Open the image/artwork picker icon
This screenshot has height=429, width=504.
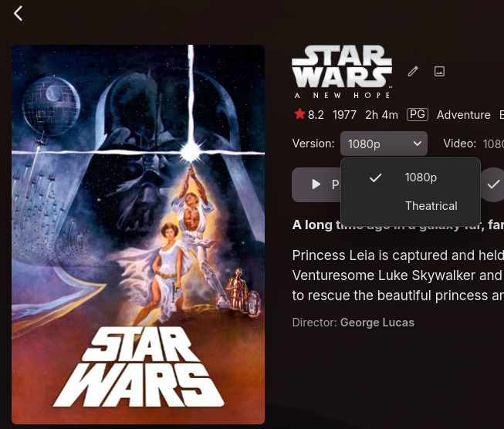point(439,72)
